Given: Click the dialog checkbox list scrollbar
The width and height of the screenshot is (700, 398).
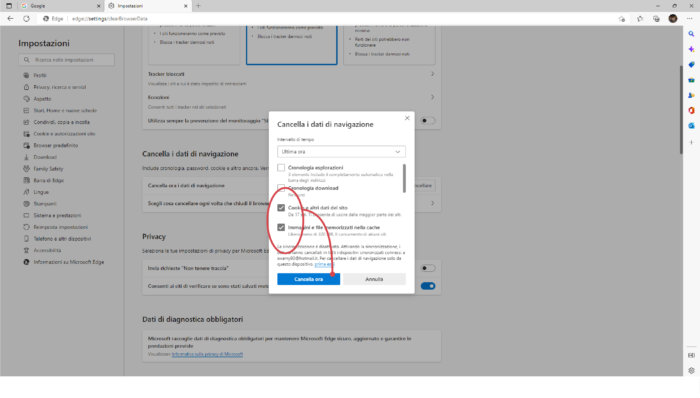Looking at the screenshot, I should 404,178.
